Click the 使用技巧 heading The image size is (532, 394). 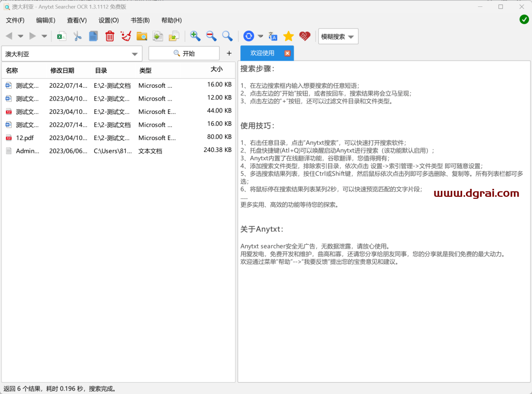coord(258,126)
